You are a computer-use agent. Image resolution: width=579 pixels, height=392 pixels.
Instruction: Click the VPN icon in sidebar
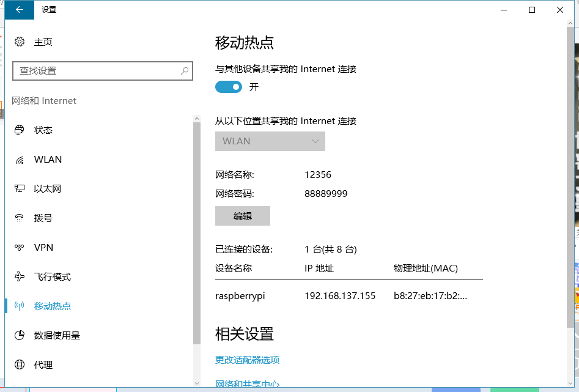[19, 247]
